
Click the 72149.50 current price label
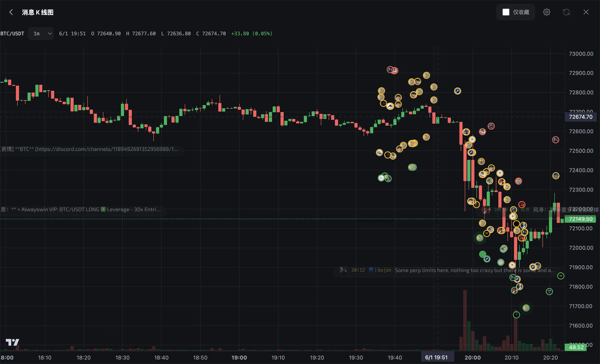coord(581,219)
